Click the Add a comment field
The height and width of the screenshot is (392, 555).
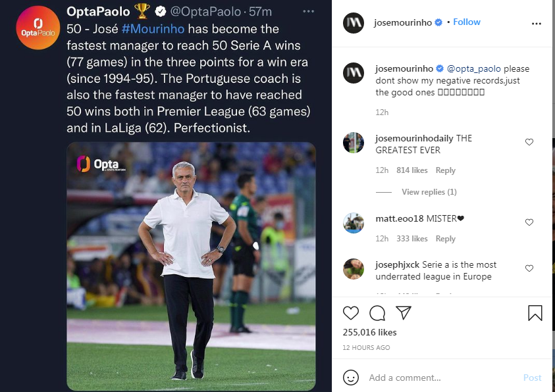tap(441, 378)
